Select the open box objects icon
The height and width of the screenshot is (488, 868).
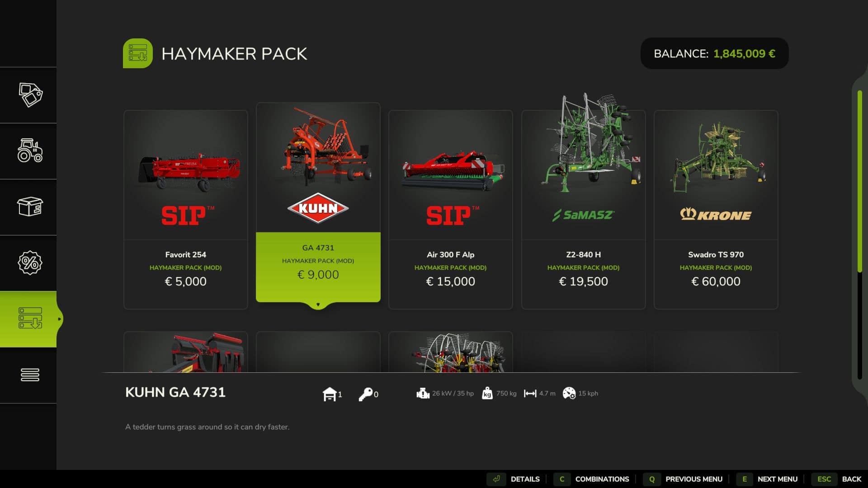30,206
